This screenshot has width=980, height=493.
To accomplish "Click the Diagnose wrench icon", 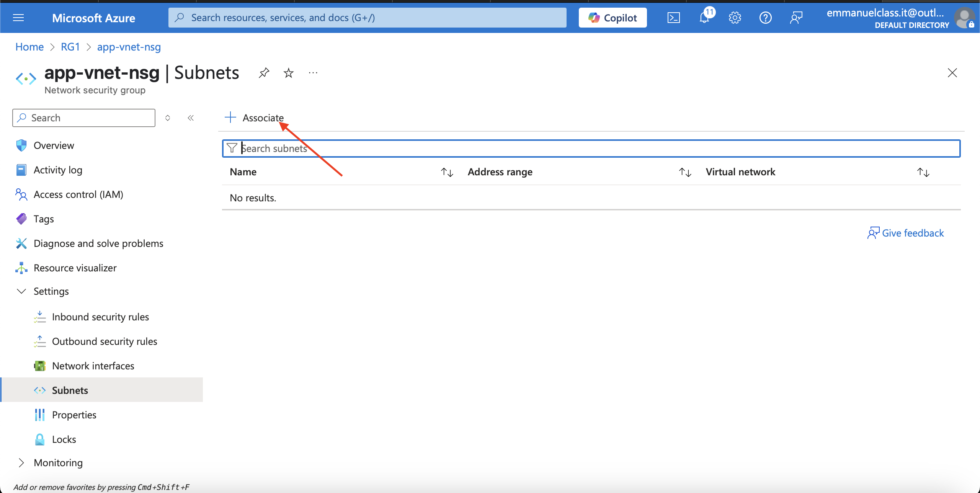I will click(21, 243).
